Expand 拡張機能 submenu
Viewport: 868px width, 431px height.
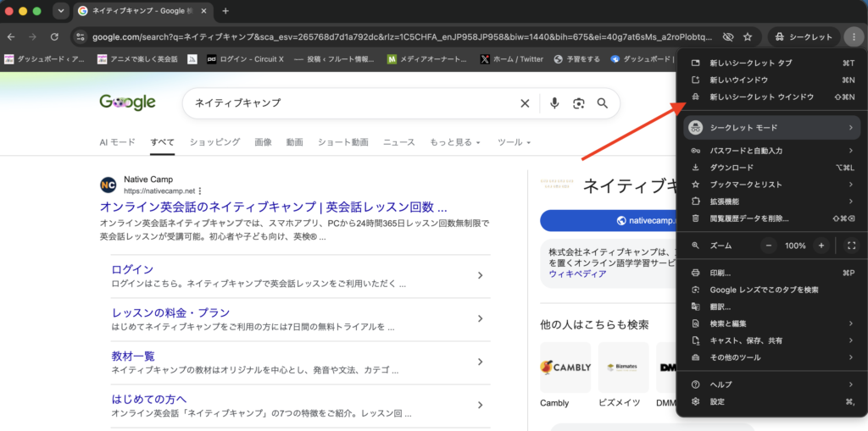[x=772, y=202]
